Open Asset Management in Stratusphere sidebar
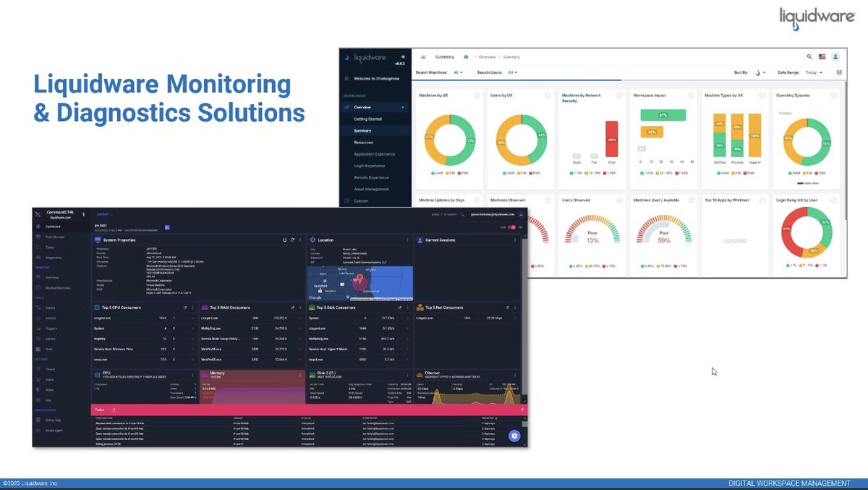This screenshot has width=868, height=490. coord(371,189)
